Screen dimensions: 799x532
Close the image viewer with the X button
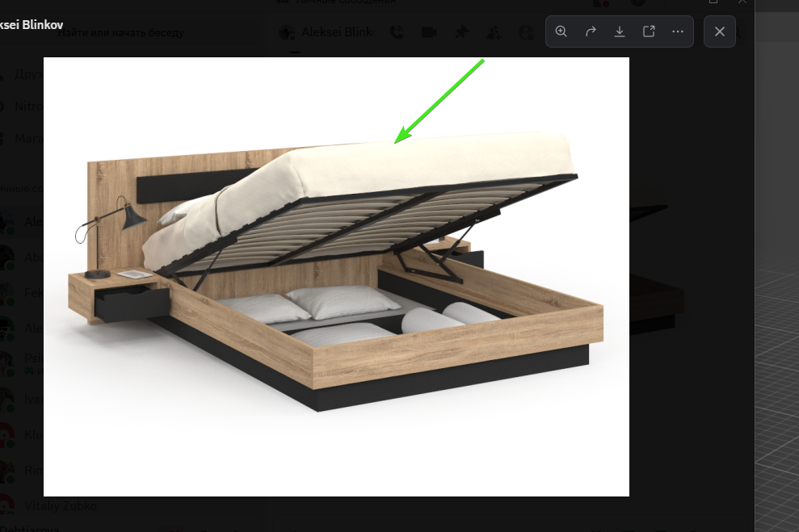[720, 31]
